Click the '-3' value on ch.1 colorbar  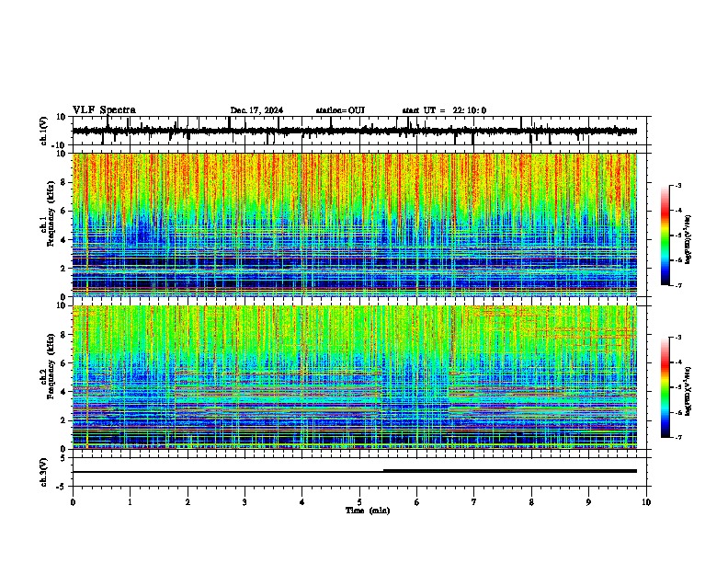point(677,186)
